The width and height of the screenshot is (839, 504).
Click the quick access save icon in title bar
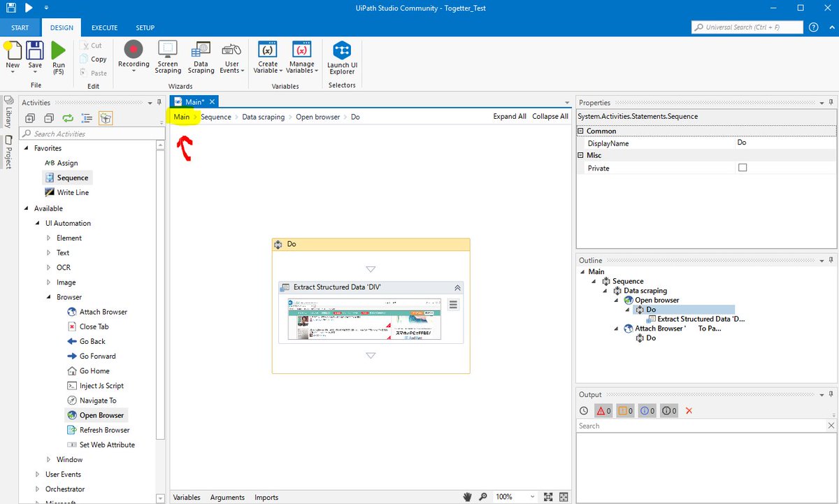pyautogui.click(x=10, y=8)
